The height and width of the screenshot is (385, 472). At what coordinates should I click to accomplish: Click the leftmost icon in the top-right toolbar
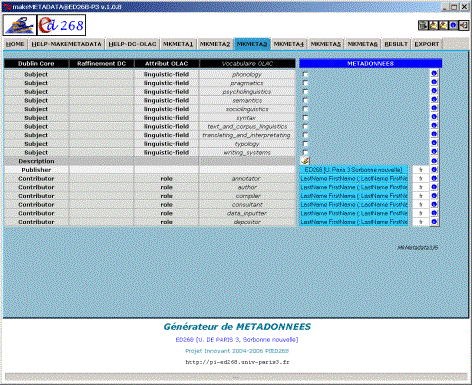423,25
